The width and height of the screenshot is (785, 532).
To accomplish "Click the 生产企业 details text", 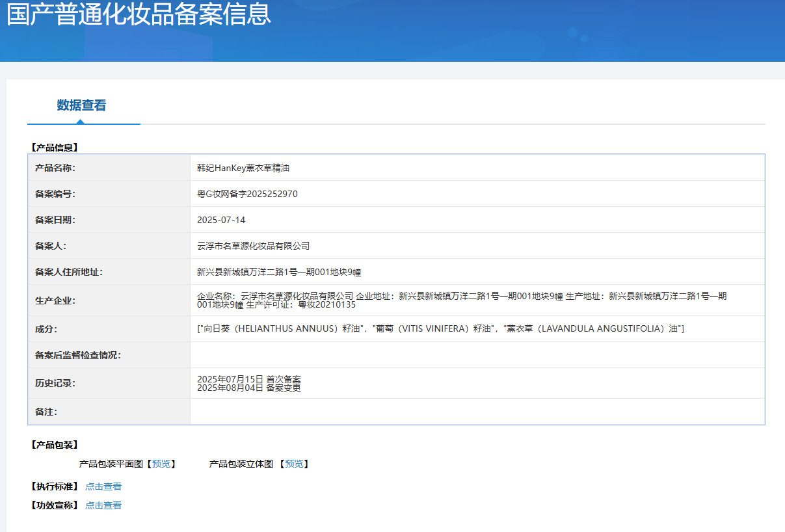I will tap(462, 300).
